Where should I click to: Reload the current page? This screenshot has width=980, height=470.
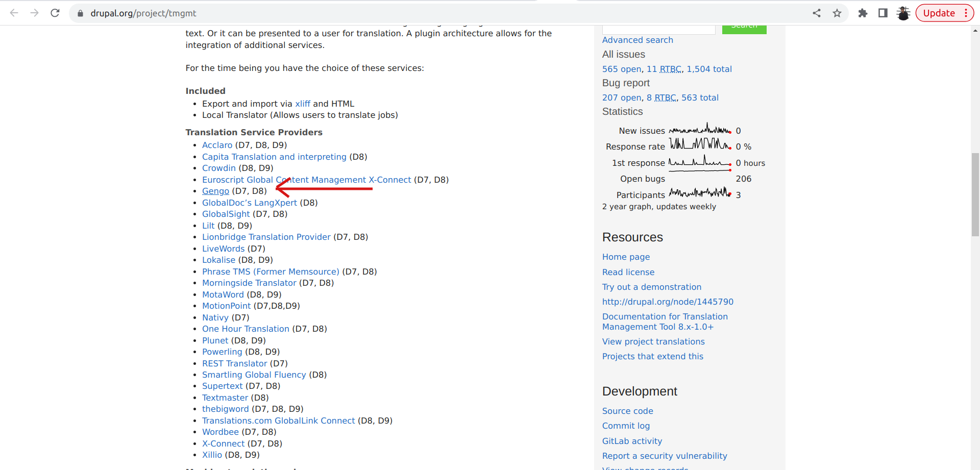pyautogui.click(x=55, y=13)
